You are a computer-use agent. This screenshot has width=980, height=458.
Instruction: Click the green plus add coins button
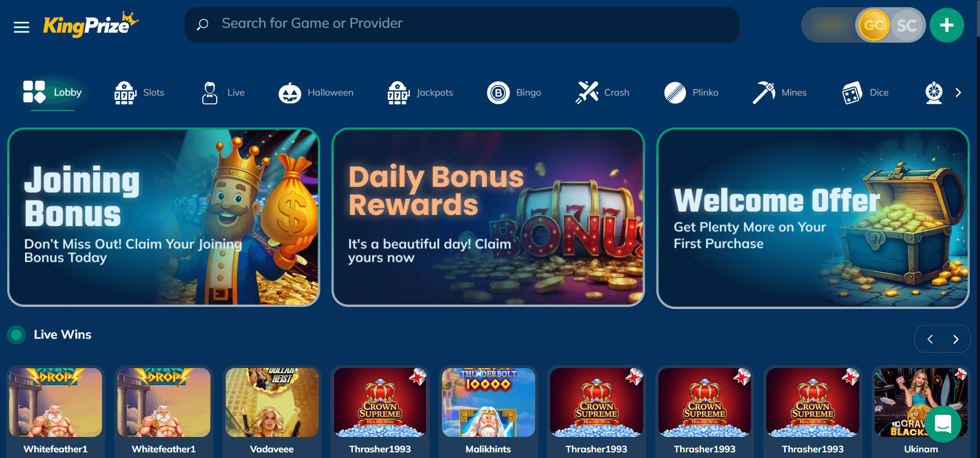pos(947,25)
